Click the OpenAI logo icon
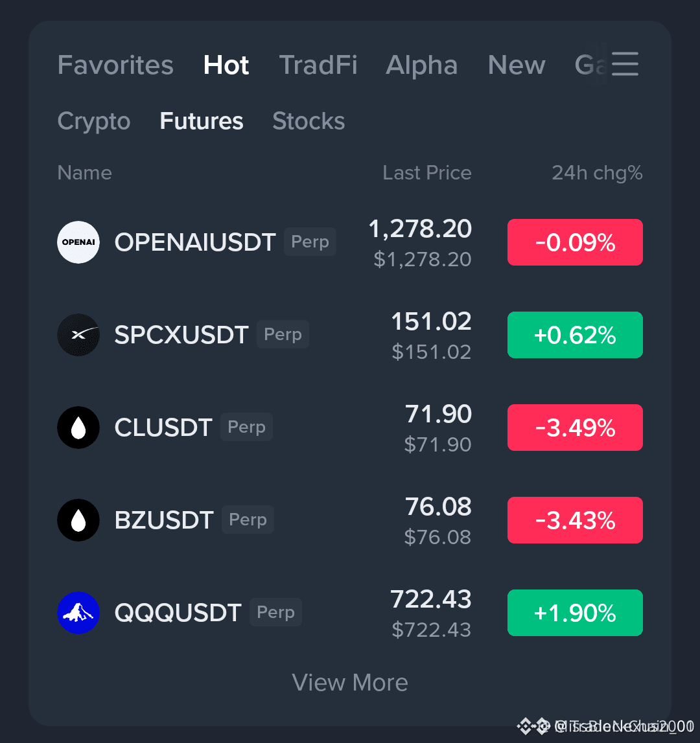This screenshot has width=700, height=743. click(78, 242)
